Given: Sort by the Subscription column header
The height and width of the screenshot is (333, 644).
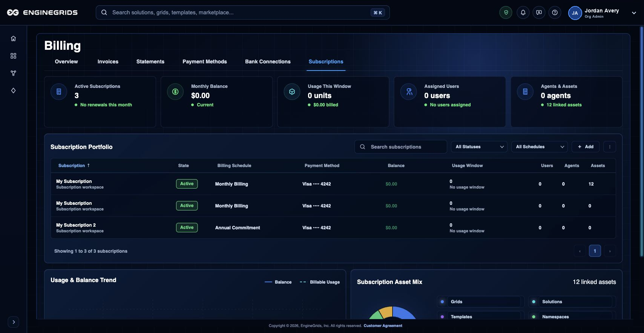Looking at the screenshot, I should pyautogui.click(x=74, y=166).
